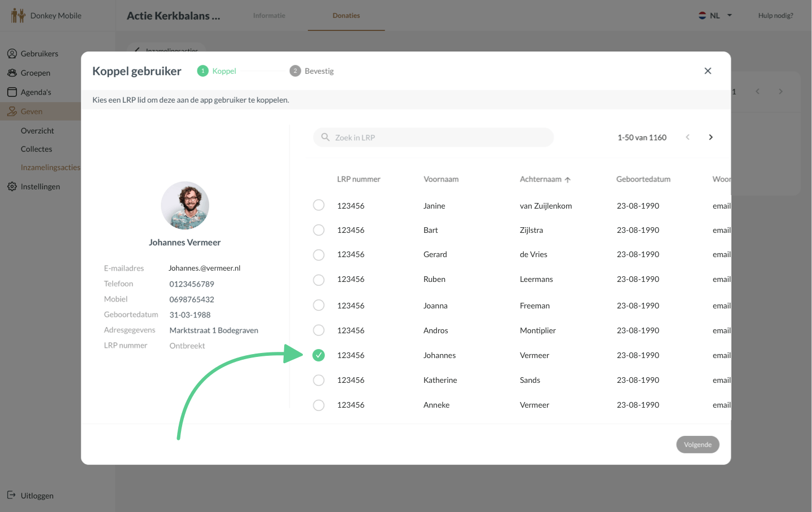The width and height of the screenshot is (812, 512).
Task: Open the NL language dropdown arrow
Action: pyautogui.click(x=729, y=15)
